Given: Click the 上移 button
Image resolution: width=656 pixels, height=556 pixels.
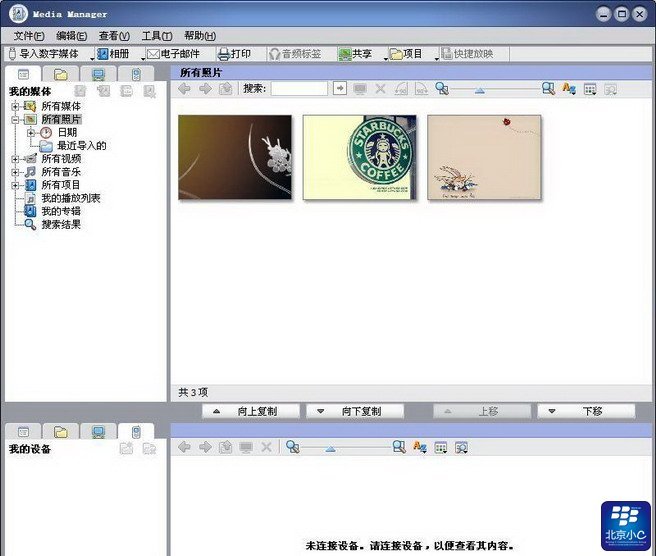Looking at the screenshot, I should tap(482, 411).
